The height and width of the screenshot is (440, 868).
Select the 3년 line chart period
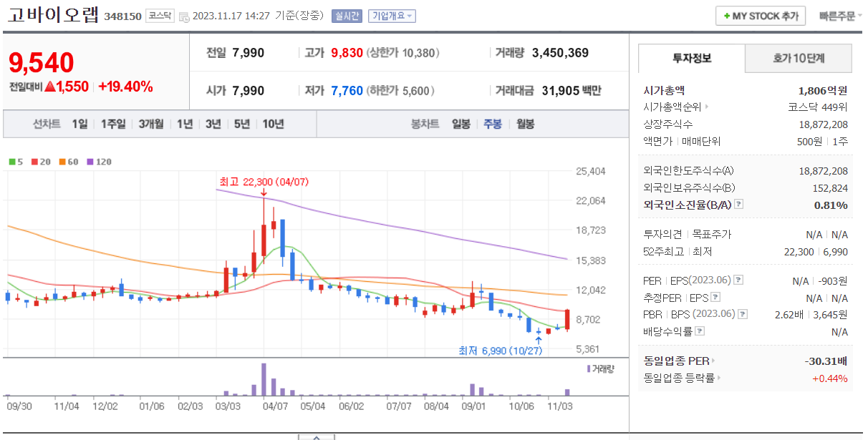click(213, 124)
